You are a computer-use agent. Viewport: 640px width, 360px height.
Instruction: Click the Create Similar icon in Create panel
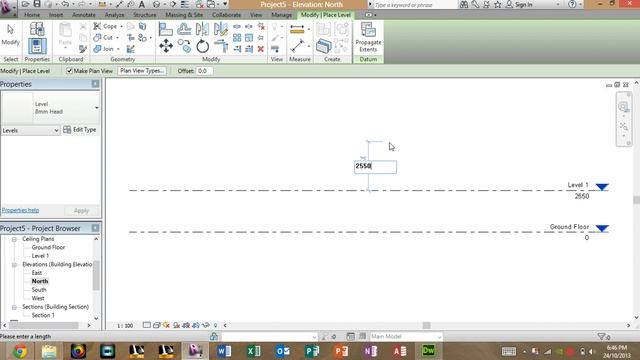coord(323,46)
